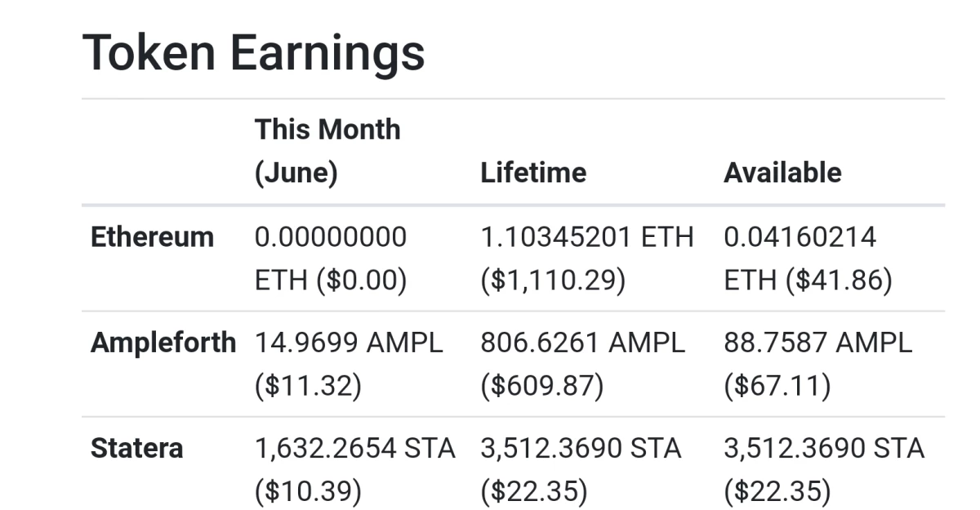Click Ethereum this month value 0.00000000 ETH
This screenshot has width=980, height=510.
331,258
